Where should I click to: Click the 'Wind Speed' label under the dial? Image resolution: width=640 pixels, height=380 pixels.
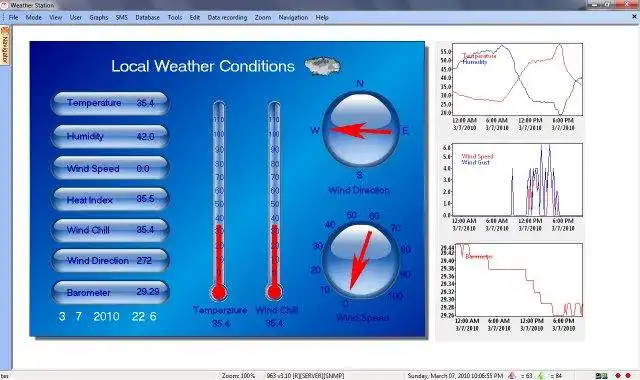[362, 318]
